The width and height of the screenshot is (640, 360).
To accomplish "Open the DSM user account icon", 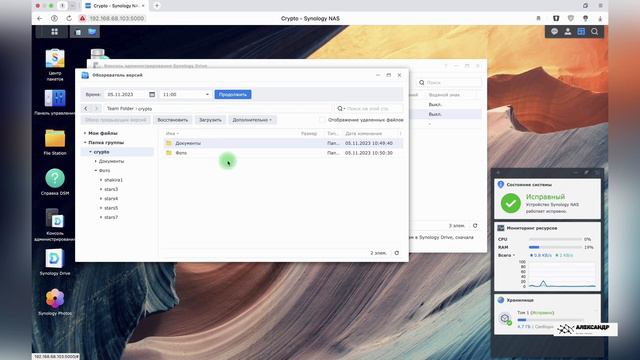I will point(567,31).
